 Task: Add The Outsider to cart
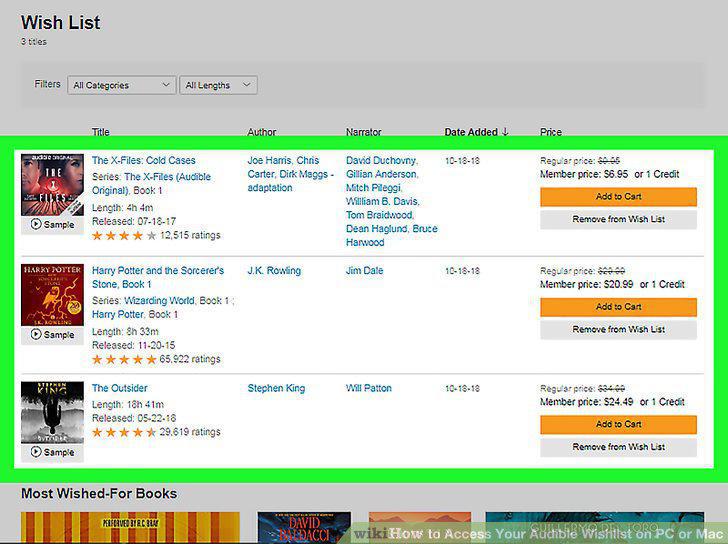point(618,424)
